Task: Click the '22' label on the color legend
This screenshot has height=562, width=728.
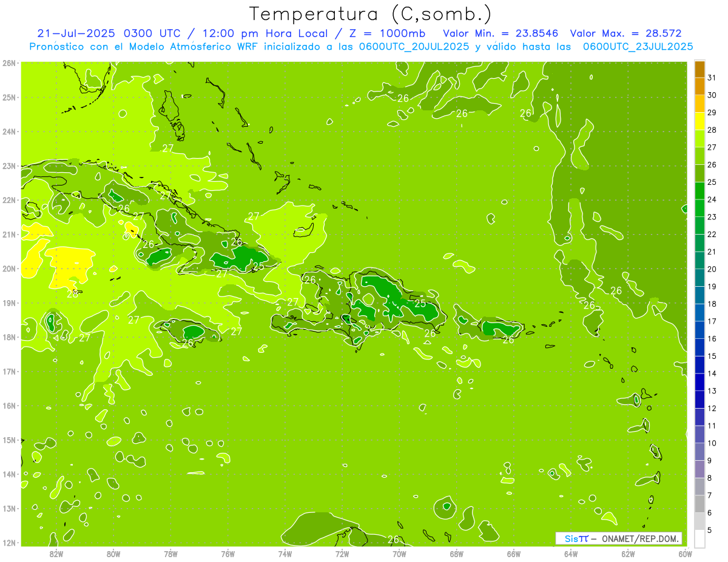Action: pos(712,234)
